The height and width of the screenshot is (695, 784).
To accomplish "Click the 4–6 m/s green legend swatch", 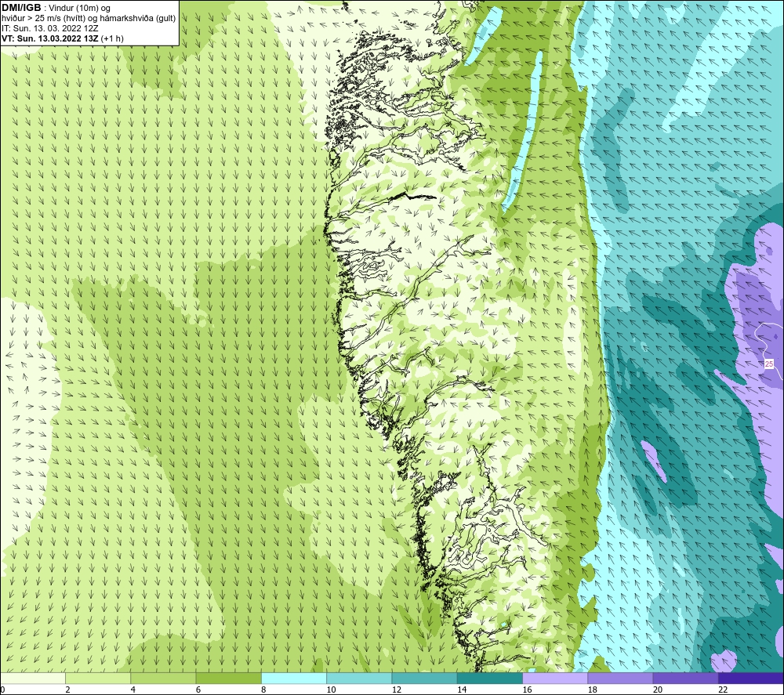I will [x=163, y=678].
